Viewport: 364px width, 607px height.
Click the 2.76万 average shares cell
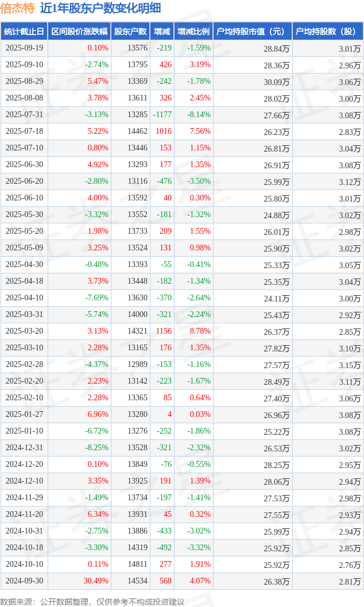click(350, 565)
